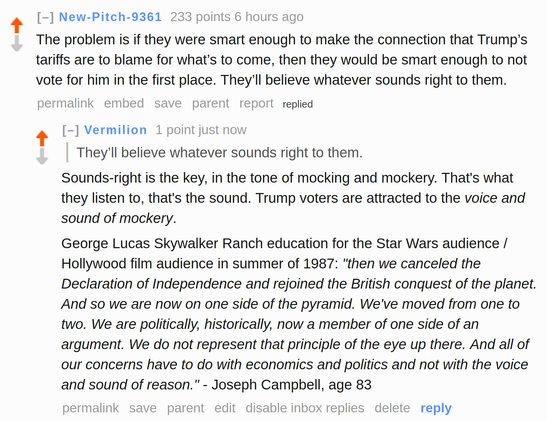This screenshot has height=421, width=547.
Task: Delete Vermilion's reply comment
Action: point(392,408)
